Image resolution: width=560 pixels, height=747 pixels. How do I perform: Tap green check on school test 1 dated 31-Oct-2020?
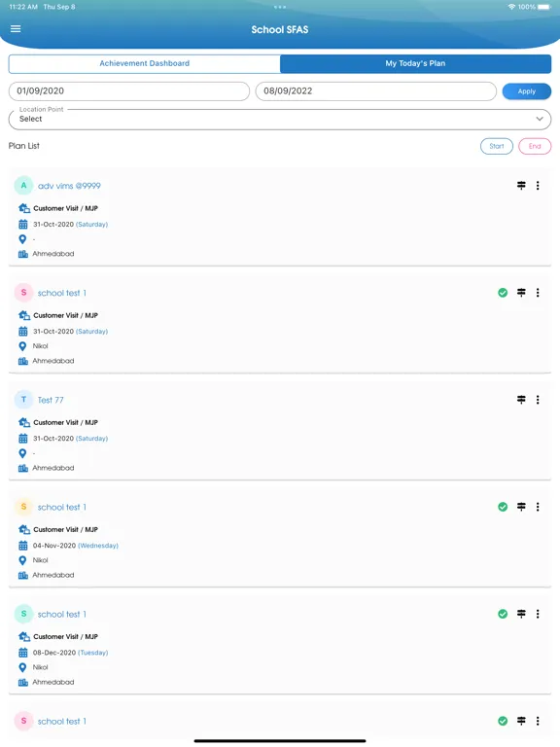point(503,293)
